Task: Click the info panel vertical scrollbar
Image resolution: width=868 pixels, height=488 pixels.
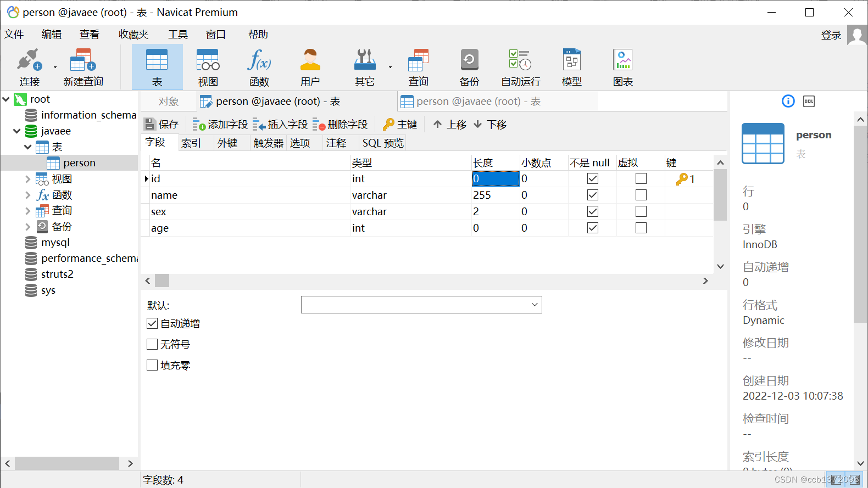Action: coord(860,224)
